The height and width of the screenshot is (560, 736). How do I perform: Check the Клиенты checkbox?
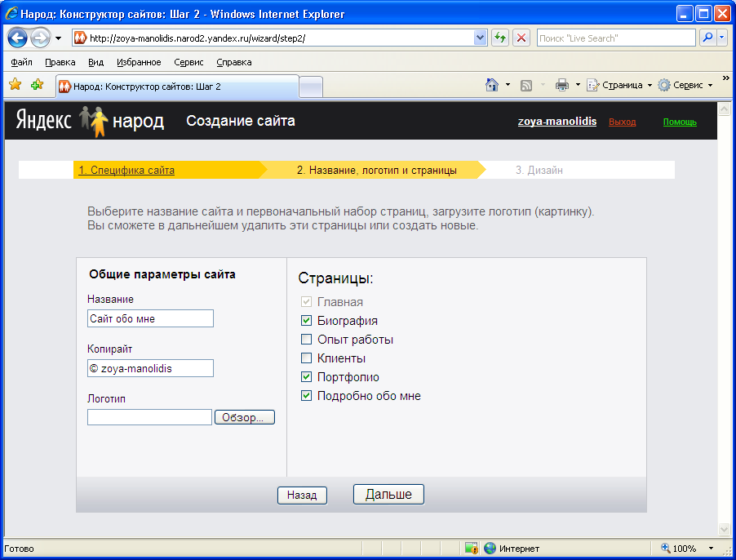tap(306, 358)
